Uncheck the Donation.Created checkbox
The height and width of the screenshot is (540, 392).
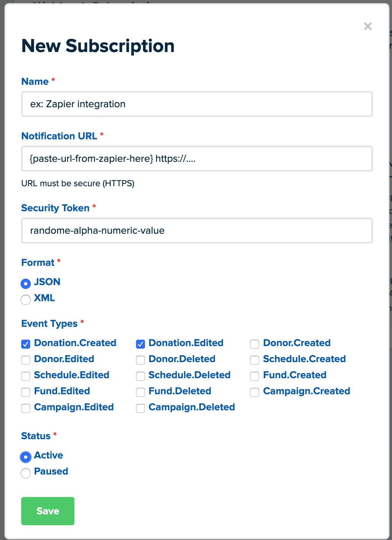(x=26, y=344)
